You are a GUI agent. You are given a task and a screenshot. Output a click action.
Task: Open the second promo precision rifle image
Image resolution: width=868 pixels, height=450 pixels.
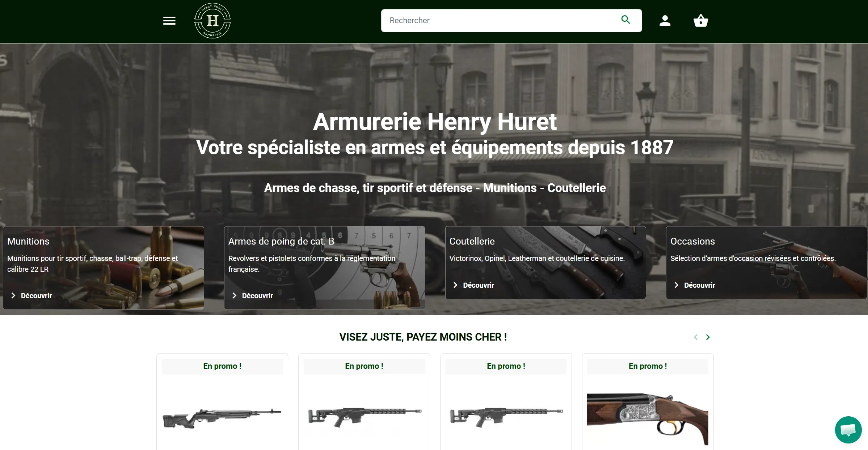click(x=365, y=417)
